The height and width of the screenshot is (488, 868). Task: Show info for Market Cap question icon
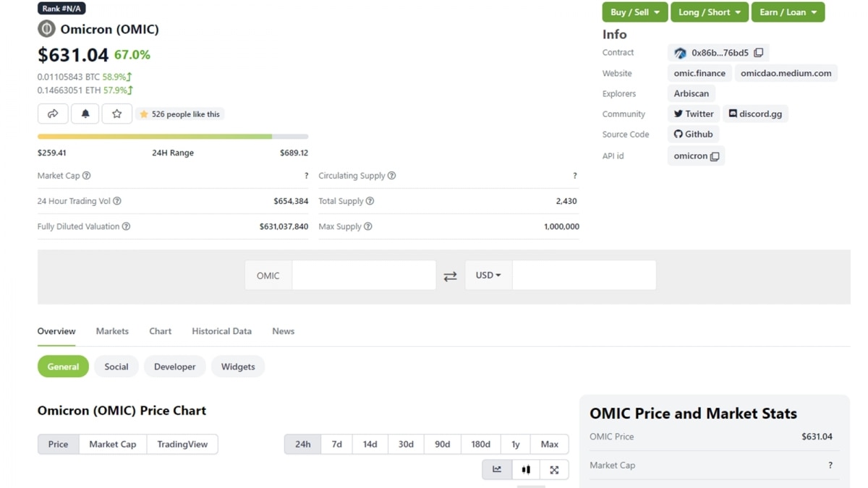(87, 176)
